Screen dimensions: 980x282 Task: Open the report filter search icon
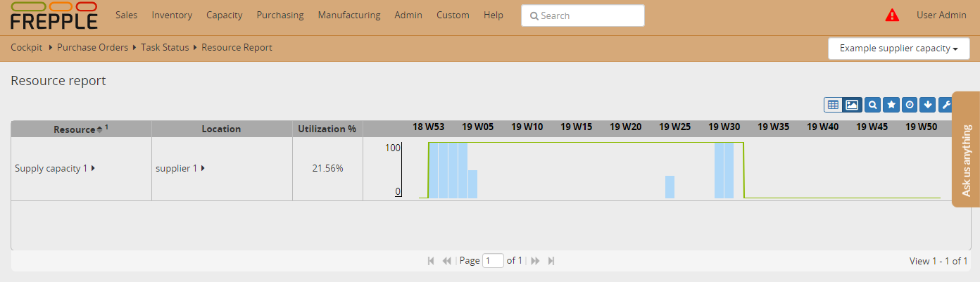[x=873, y=105]
